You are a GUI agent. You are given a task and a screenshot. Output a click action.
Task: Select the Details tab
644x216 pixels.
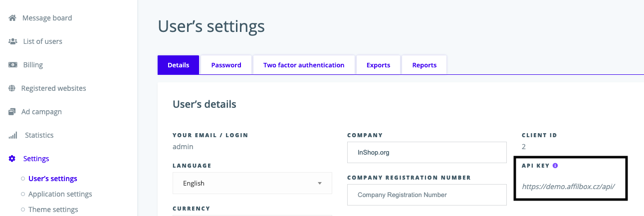coord(178,65)
